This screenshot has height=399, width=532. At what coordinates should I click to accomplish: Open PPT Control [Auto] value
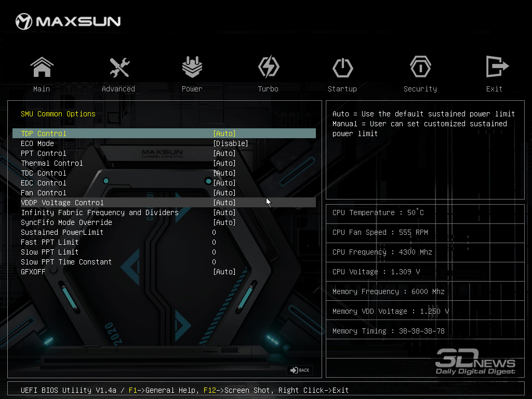click(224, 153)
